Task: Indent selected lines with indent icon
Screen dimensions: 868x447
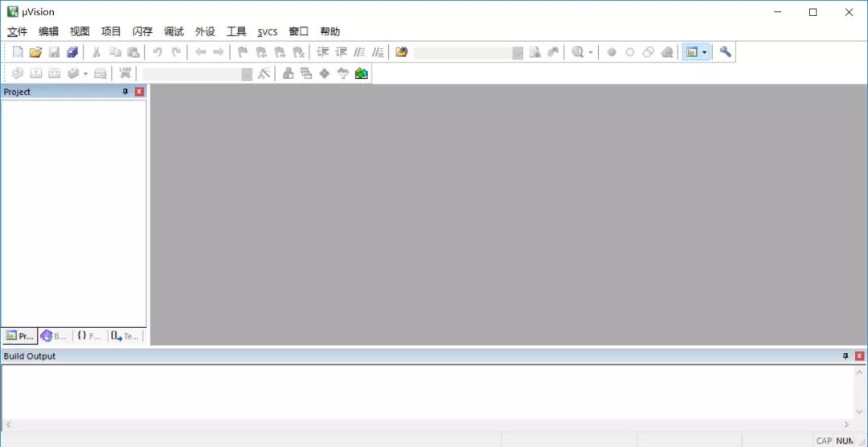Action: 323,52
